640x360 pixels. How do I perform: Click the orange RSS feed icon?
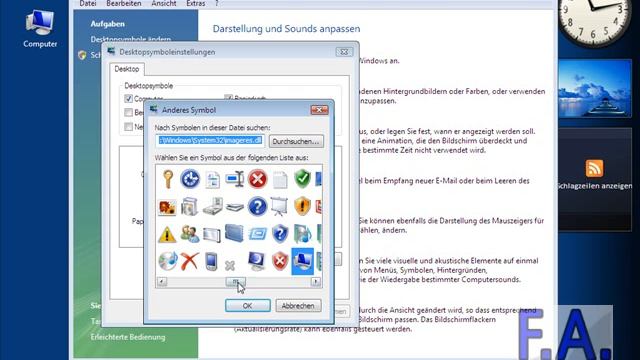594,168
